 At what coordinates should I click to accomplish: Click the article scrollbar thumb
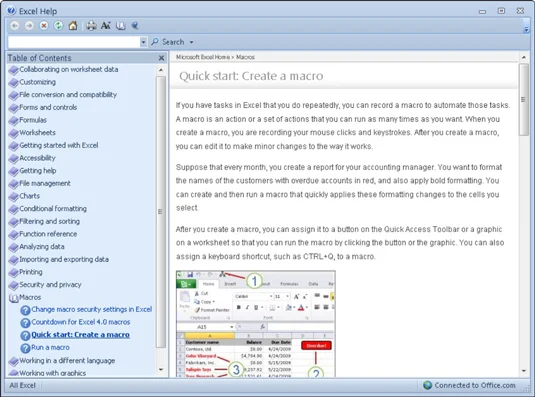pos(524,100)
